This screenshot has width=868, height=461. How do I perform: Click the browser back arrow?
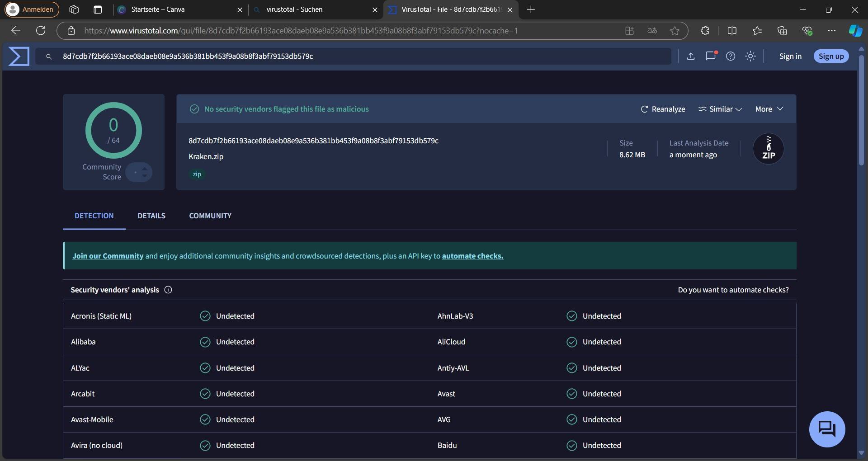coord(16,30)
